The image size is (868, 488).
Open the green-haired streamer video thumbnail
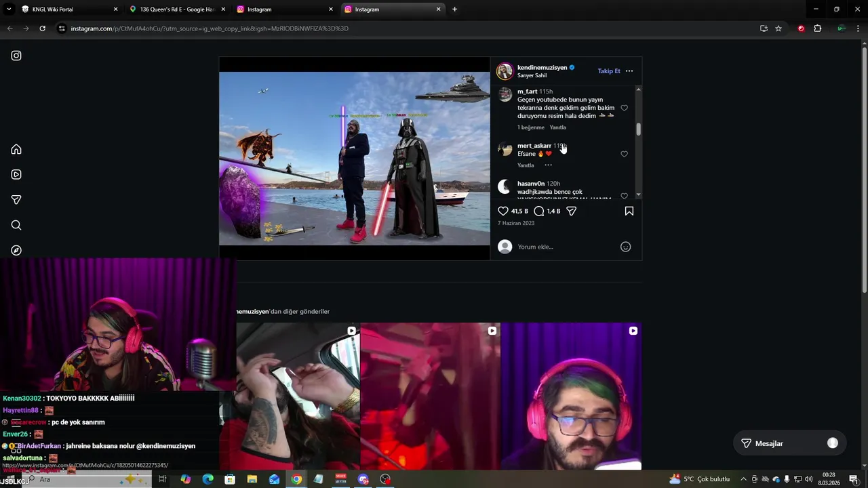point(572,396)
